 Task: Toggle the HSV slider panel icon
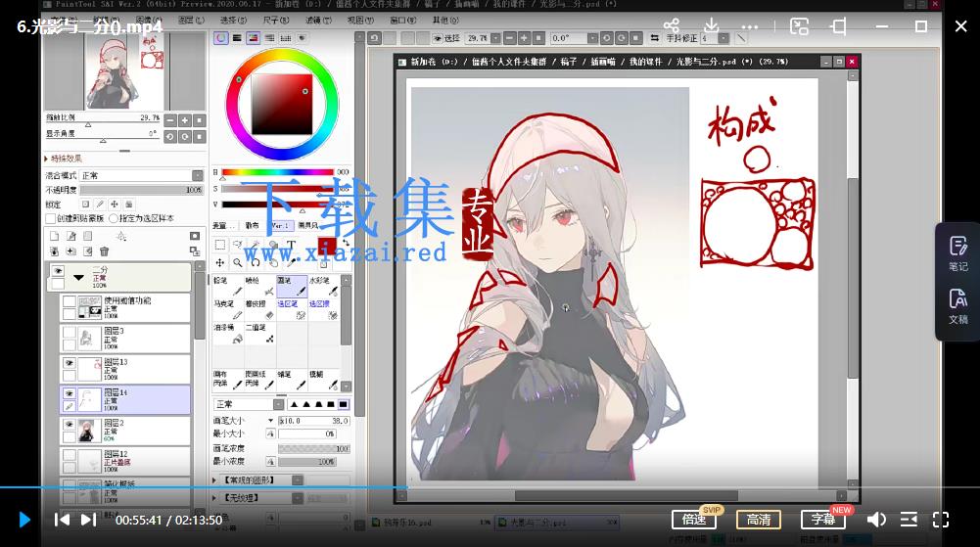click(254, 38)
